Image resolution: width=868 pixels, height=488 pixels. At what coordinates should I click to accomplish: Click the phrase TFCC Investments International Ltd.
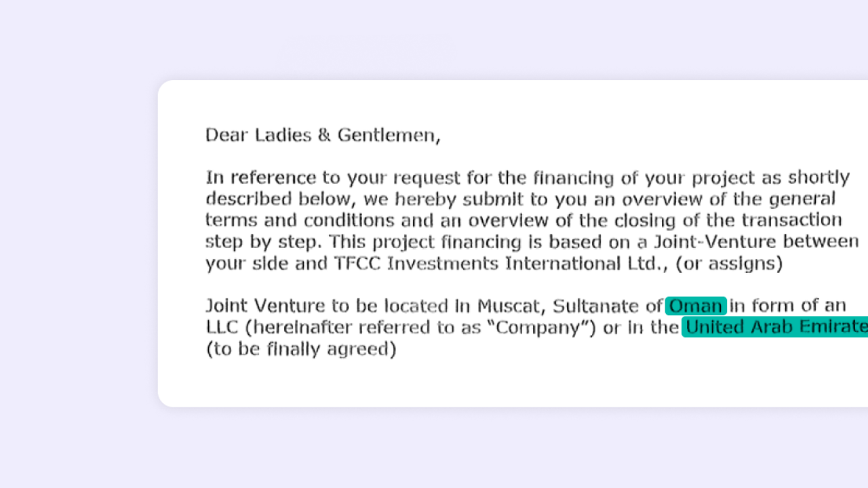500,264
